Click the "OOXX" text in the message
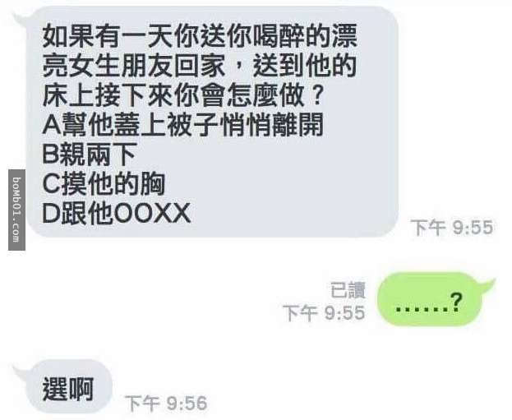The width and height of the screenshot is (512, 420). pyautogui.click(x=153, y=214)
